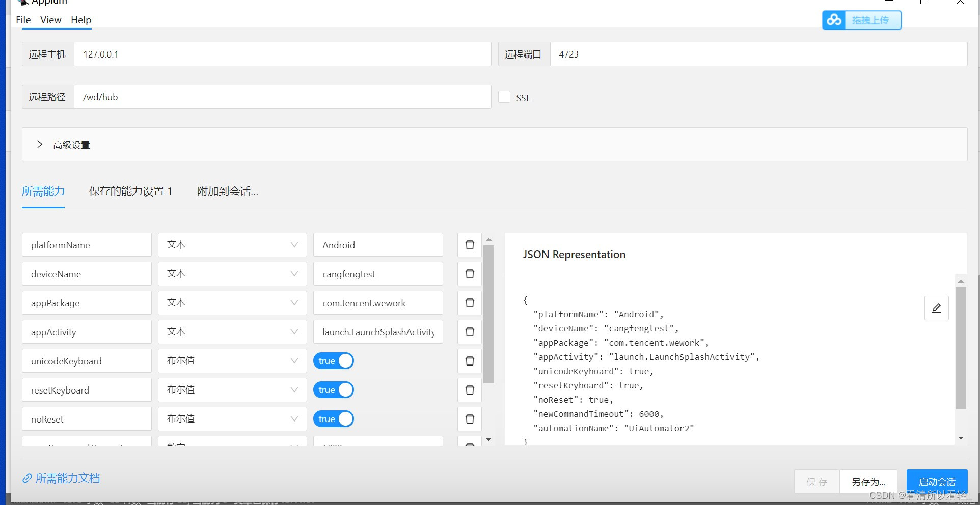
Task: Enable the SSL checkbox
Action: (504, 97)
